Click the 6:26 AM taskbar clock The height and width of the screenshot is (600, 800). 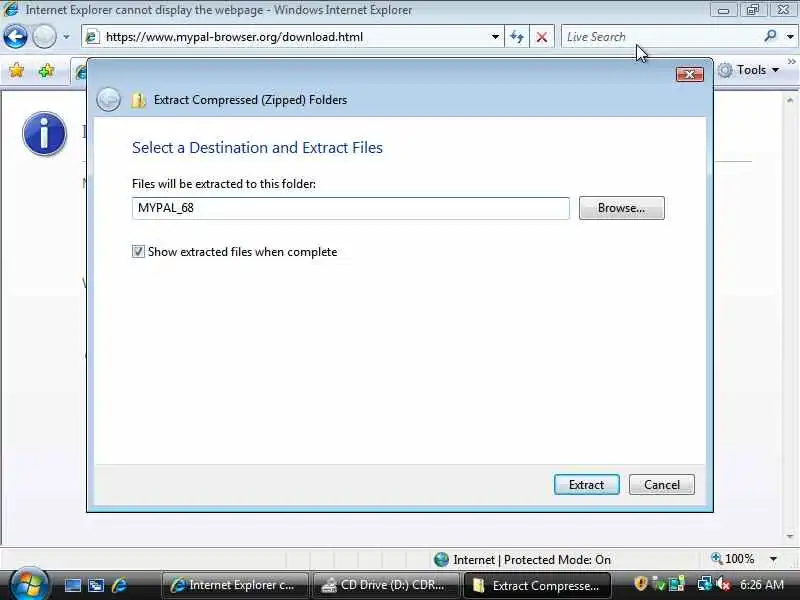(761, 585)
